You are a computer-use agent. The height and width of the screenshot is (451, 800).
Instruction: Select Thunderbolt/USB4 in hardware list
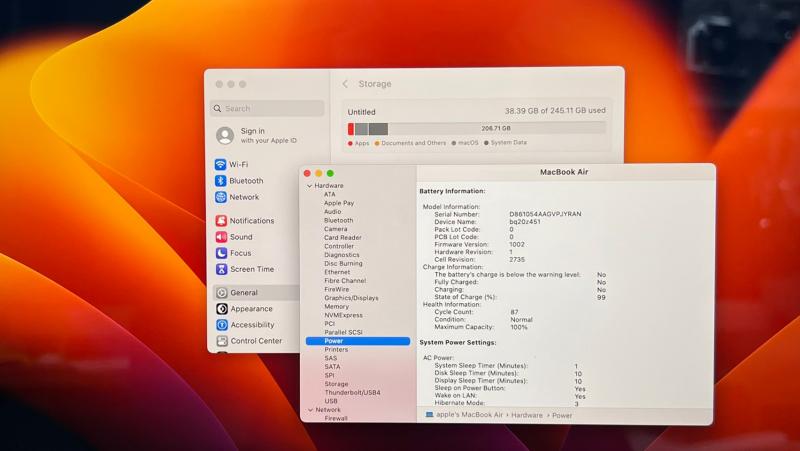point(352,393)
